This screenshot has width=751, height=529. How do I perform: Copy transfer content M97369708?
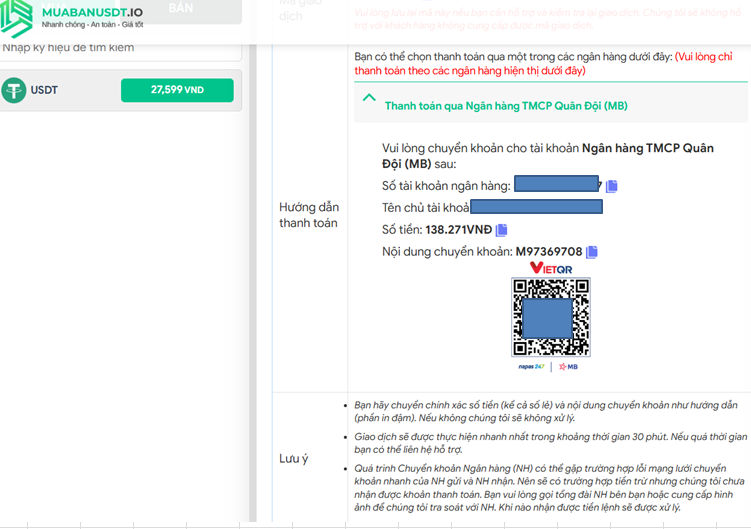[592, 252]
